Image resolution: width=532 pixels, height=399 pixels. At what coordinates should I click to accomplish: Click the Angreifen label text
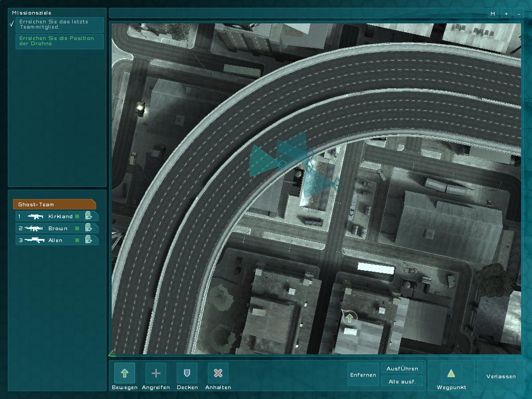pyautogui.click(x=156, y=388)
